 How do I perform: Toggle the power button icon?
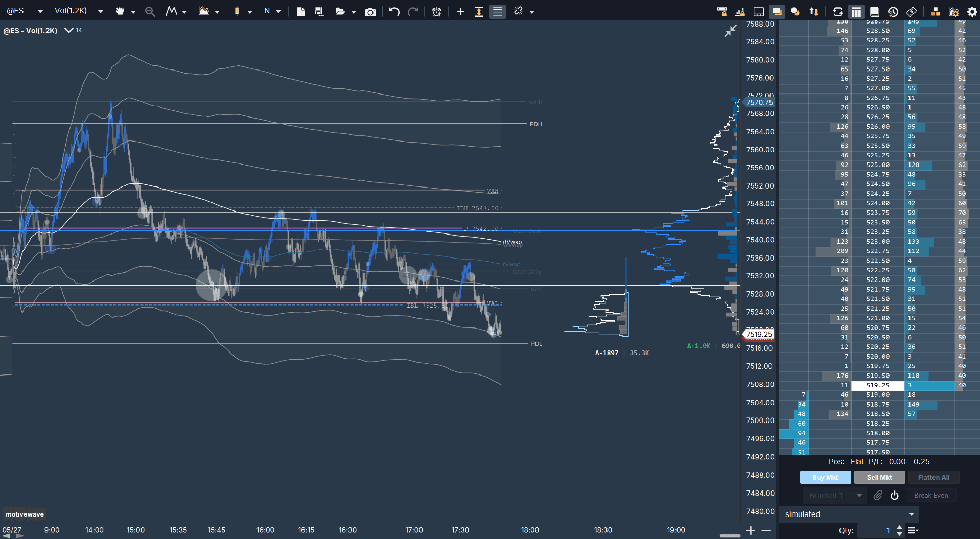tap(894, 495)
